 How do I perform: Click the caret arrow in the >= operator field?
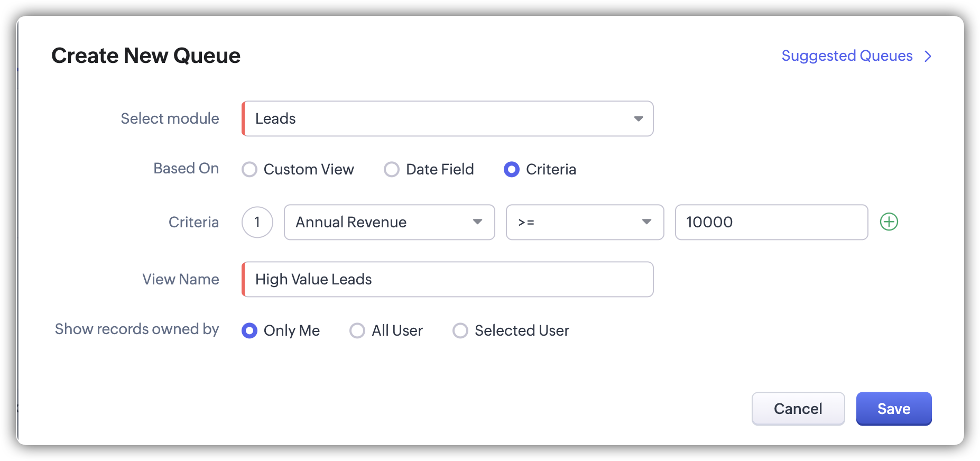pyautogui.click(x=646, y=222)
